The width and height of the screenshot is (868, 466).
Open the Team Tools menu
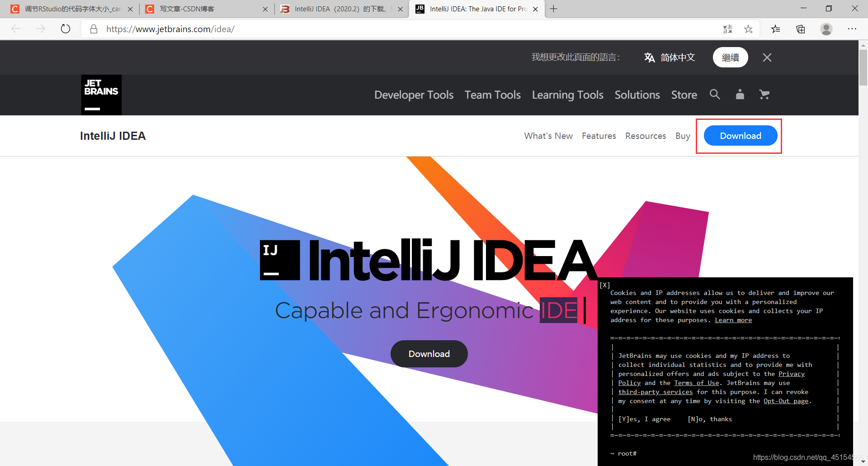[493, 95]
